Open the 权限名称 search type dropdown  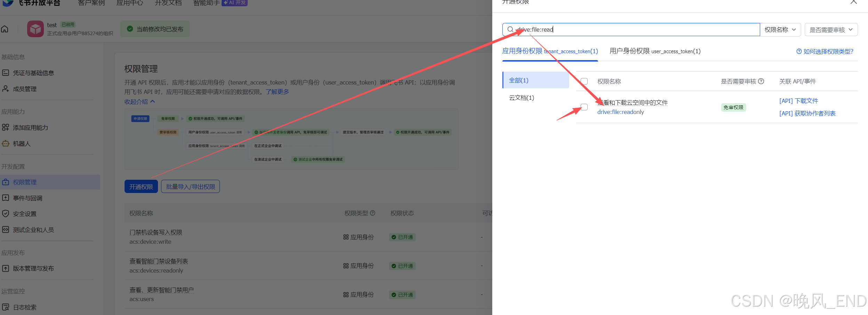coord(780,30)
